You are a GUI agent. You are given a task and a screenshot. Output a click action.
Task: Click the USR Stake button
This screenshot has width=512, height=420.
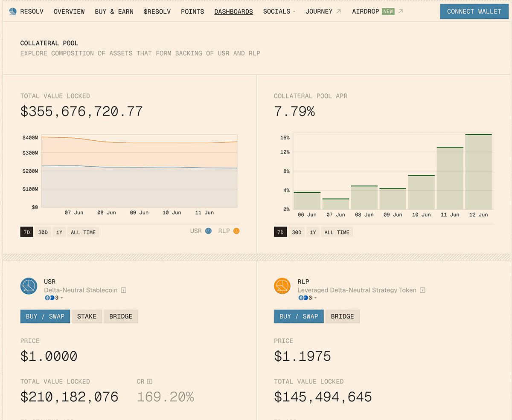pyautogui.click(x=87, y=316)
